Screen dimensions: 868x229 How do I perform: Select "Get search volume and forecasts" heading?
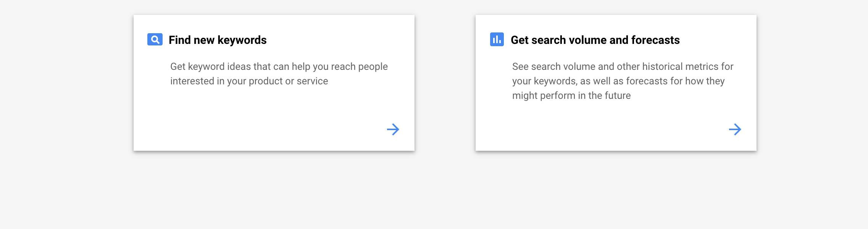(x=595, y=40)
